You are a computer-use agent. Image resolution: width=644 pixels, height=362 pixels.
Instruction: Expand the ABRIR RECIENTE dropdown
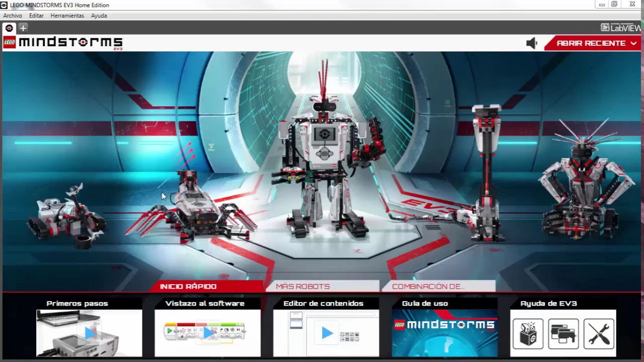593,43
